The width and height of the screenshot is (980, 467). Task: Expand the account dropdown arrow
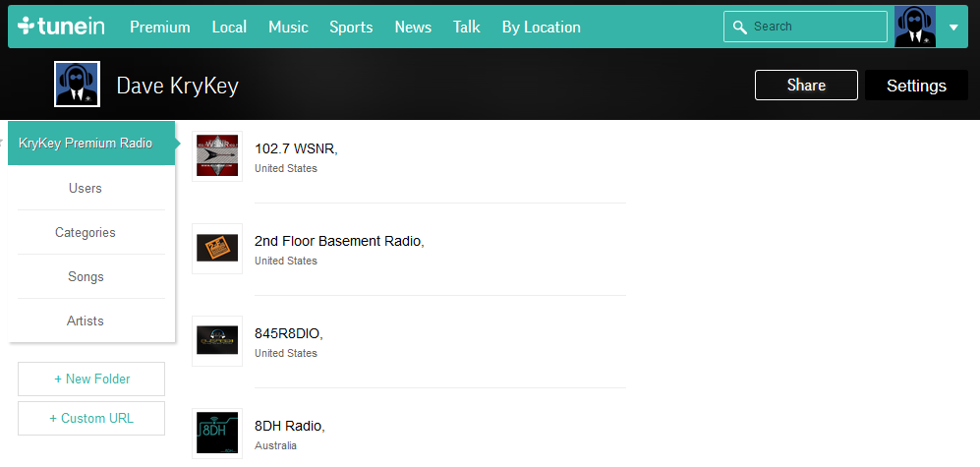pos(953,28)
